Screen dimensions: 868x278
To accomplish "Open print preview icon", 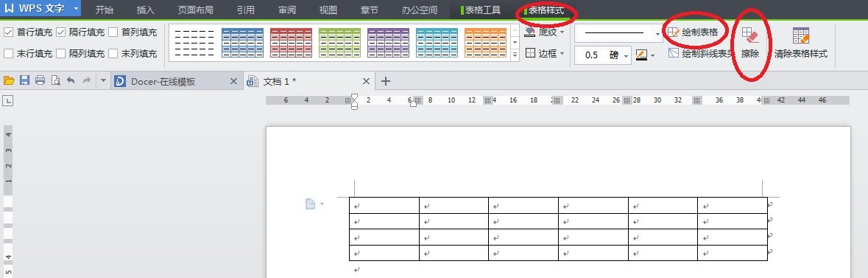I will 55,81.
